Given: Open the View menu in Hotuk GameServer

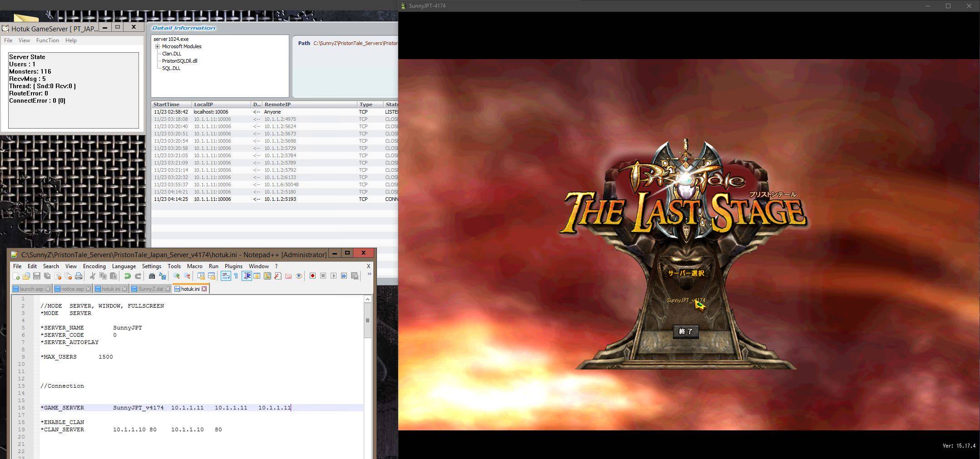Looking at the screenshot, I should click(x=24, y=40).
